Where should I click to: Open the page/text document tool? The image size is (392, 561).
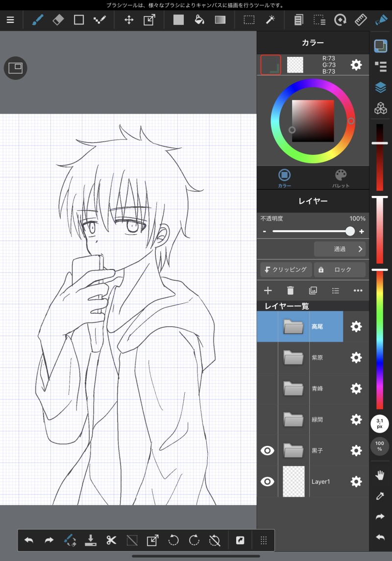[x=298, y=20]
